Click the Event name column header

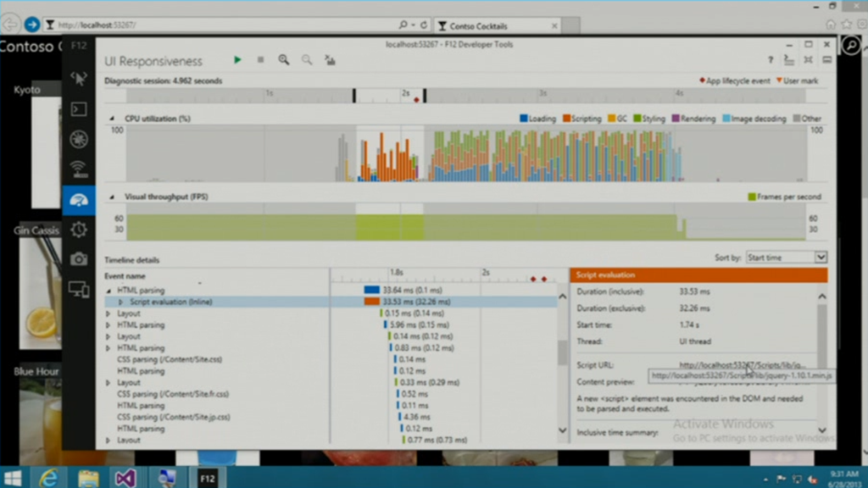coord(125,276)
